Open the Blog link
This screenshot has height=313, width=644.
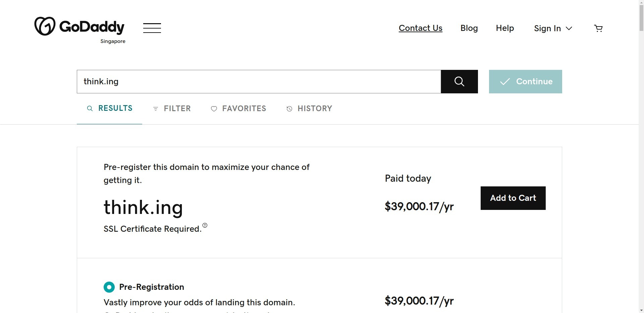[x=469, y=28]
